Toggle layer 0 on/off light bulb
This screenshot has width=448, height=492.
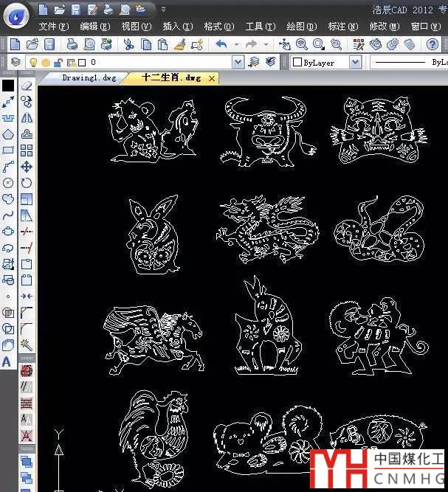33,63
